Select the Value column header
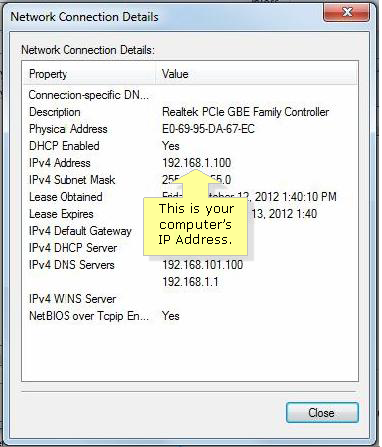Screen dimensions: 382x447 click(257, 74)
